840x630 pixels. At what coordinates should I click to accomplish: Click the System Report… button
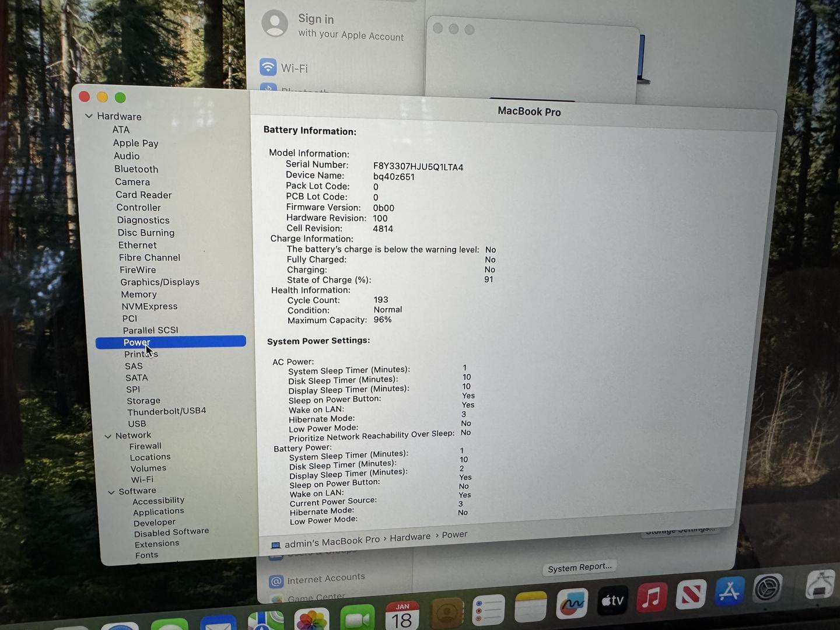[580, 567]
